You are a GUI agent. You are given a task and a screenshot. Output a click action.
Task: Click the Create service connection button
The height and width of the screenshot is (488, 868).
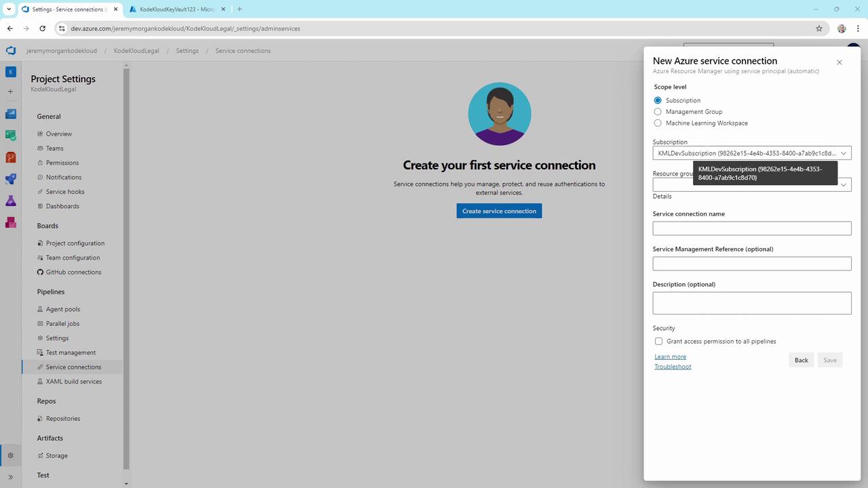point(499,211)
